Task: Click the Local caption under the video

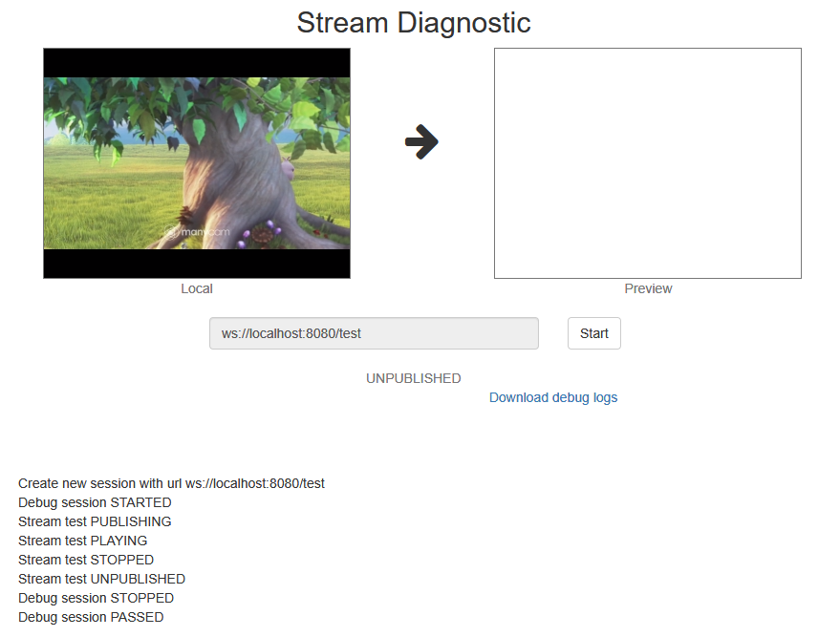Action: pos(197,288)
